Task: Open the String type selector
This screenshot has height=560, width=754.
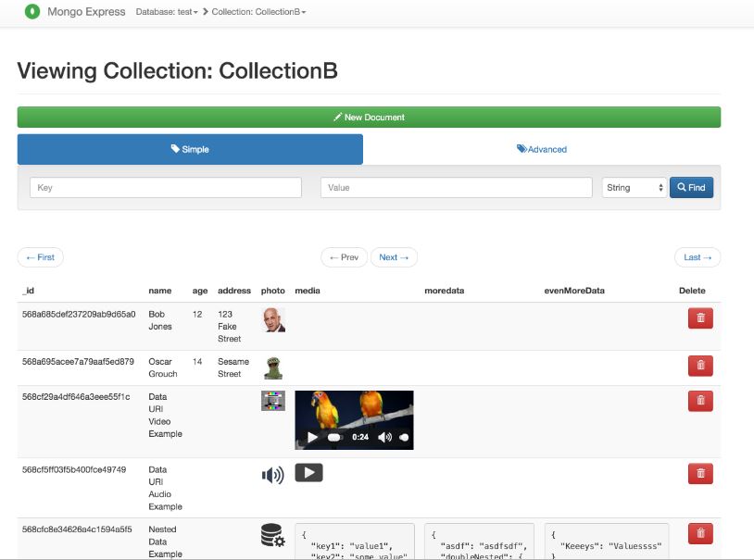Action: pyautogui.click(x=634, y=188)
